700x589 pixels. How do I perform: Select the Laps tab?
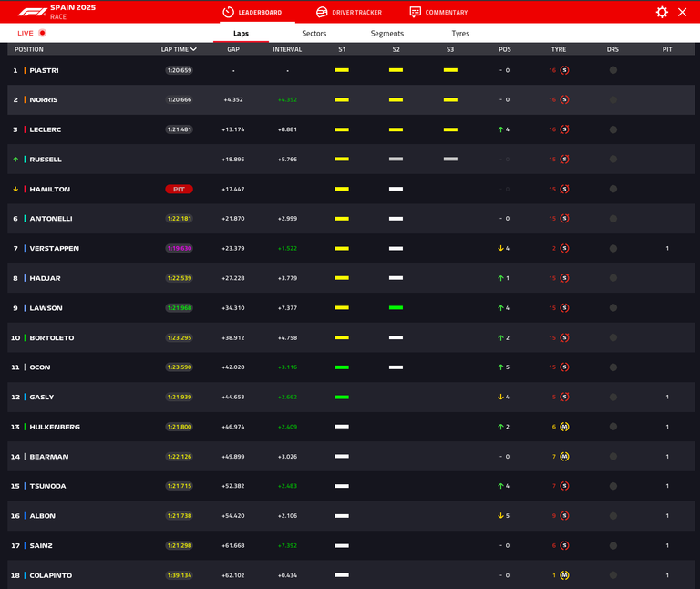[x=241, y=34]
